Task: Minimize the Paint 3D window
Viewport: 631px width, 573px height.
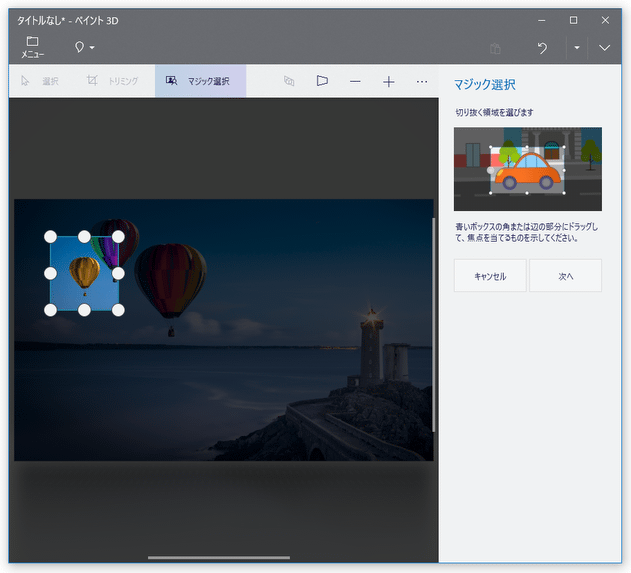Action: [542, 20]
